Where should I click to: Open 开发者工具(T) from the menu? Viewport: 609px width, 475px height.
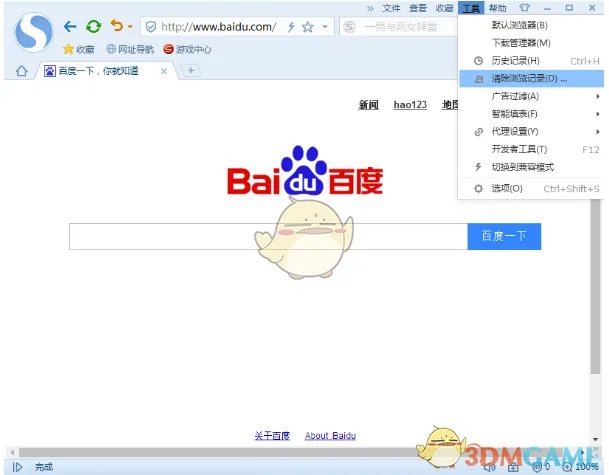tap(531, 149)
